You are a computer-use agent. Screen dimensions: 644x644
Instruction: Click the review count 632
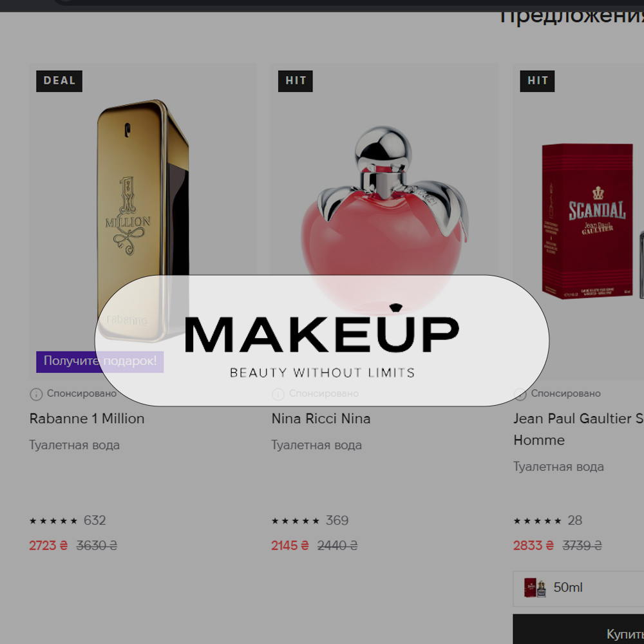(95, 521)
